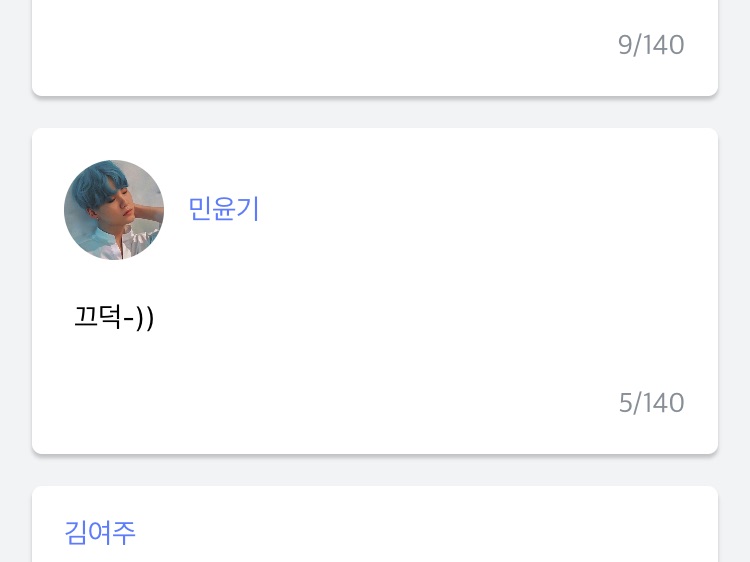Open the 민윤기 name link
Image resolution: width=750 pixels, height=562 pixels.
point(224,209)
